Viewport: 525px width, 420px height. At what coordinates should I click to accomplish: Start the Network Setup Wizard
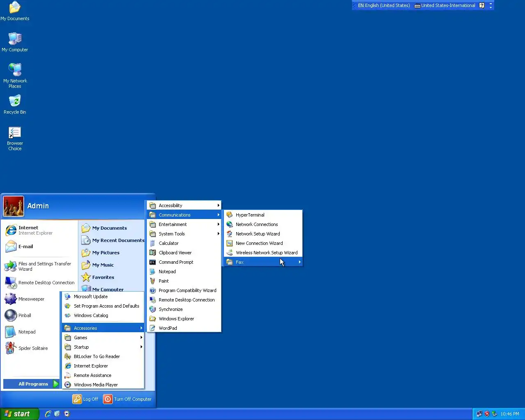click(x=263, y=234)
